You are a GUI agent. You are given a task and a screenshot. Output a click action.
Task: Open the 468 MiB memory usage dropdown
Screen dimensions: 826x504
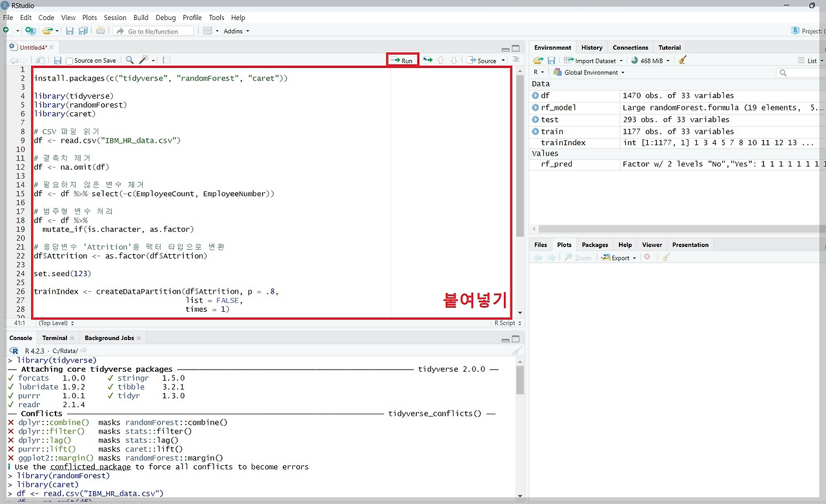pos(650,61)
